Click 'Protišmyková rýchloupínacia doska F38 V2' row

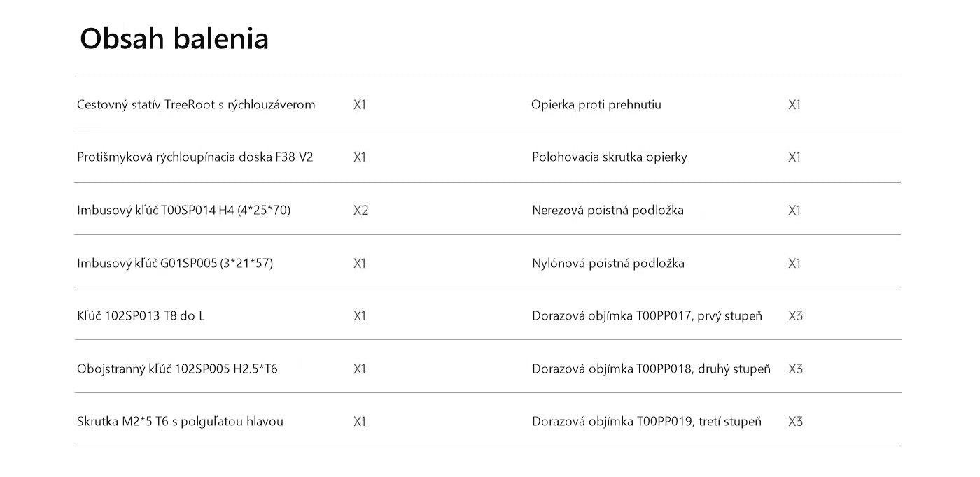[195, 157]
